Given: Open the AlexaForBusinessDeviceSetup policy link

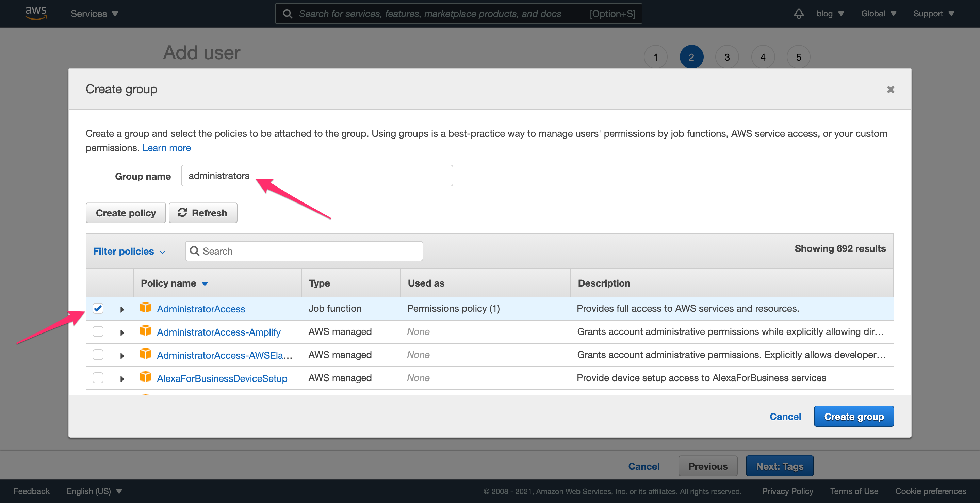Looking at the screenshot, I should click(222, 378).
